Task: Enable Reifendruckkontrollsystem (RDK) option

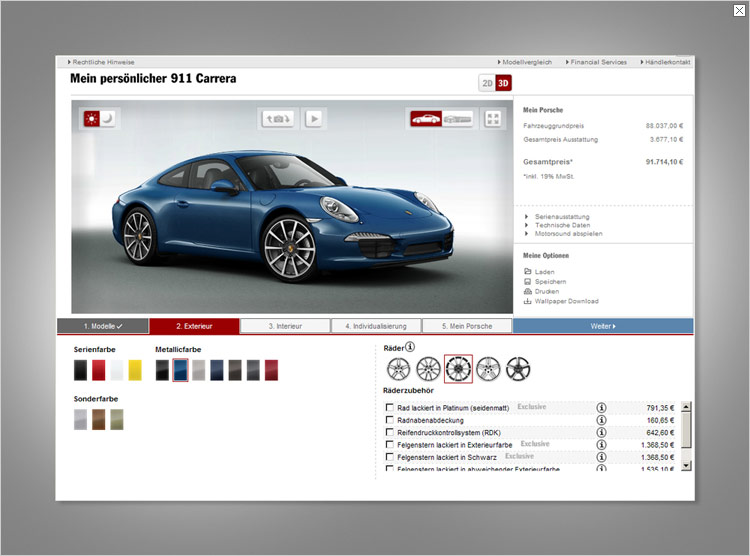Action: (x=390, y=433)
